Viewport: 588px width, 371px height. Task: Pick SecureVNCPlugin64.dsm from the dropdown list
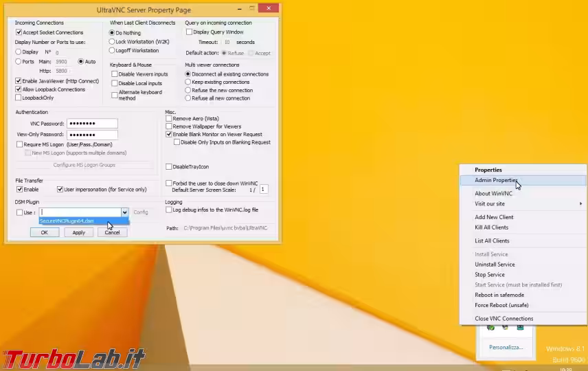67,221
